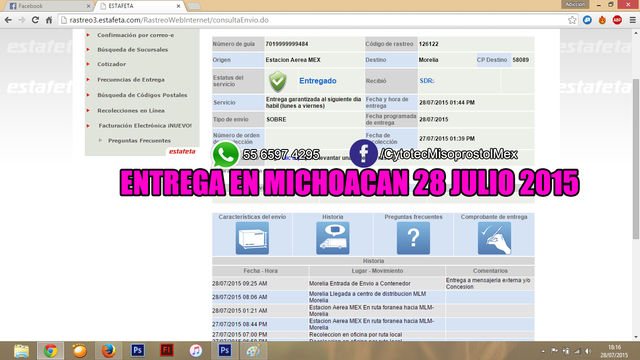Switch to the Facebook browser tab

coord(49,6)
